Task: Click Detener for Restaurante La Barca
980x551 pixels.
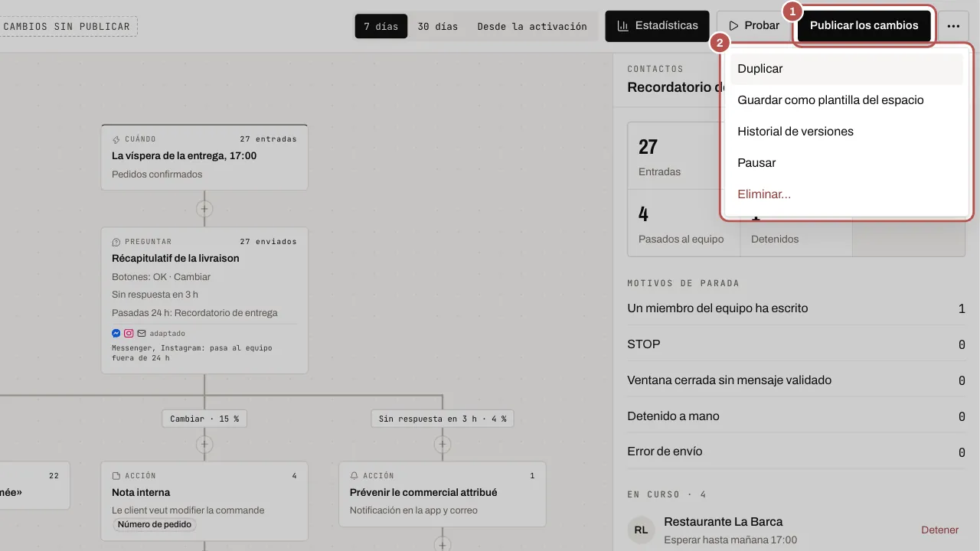Action: coord(939,530)
